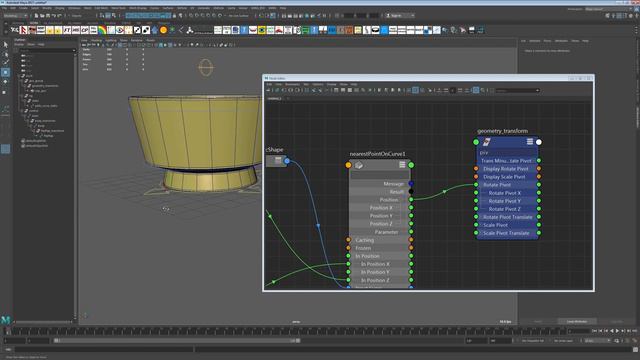Click the "Parameter" attribute row
The height and width of the screenshot is (360, 640).
[x=380, y=232]
